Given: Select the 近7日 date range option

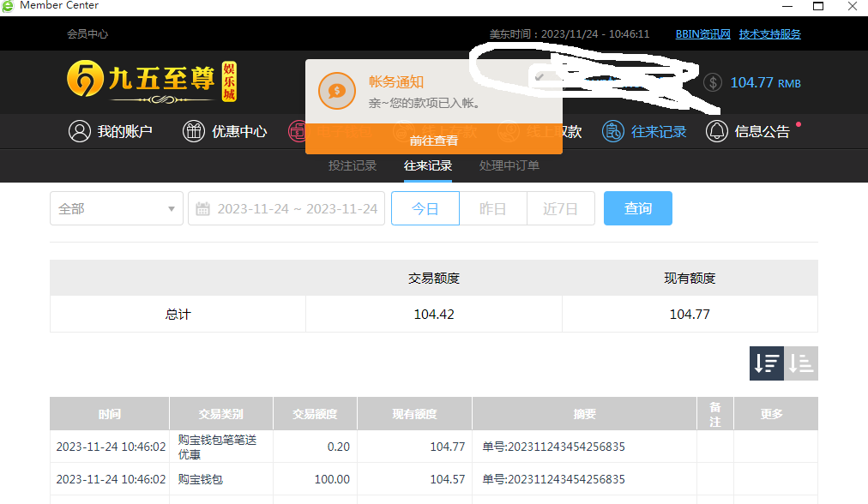Looking at the screenshot, I should pos(560,208).
